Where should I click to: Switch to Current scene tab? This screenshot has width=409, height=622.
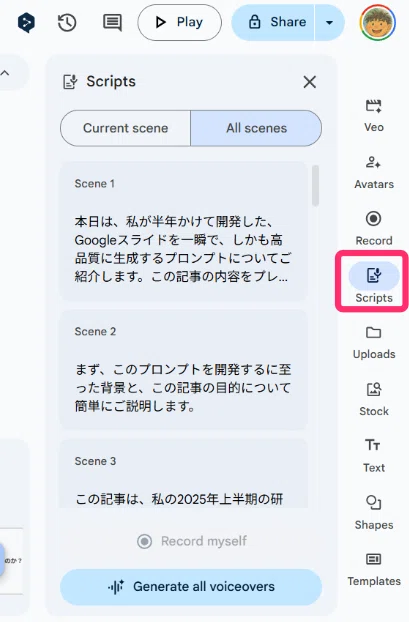[x=125, y=128]
